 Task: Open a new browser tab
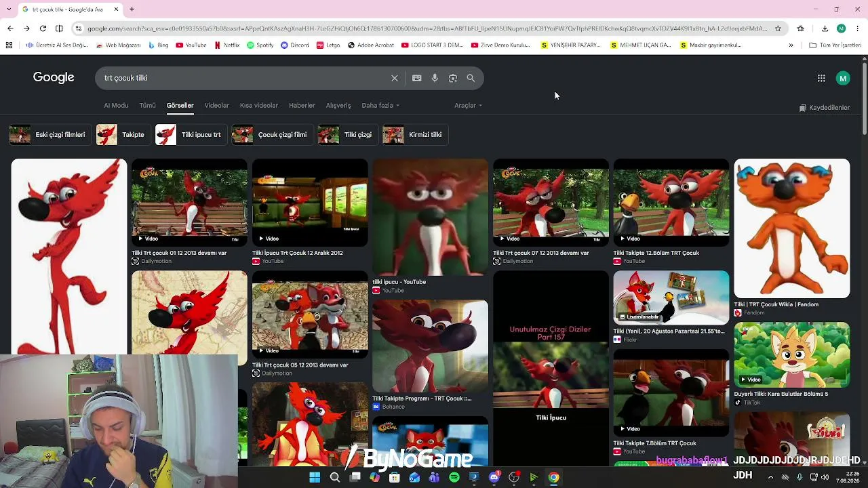[x=132, y=9]
